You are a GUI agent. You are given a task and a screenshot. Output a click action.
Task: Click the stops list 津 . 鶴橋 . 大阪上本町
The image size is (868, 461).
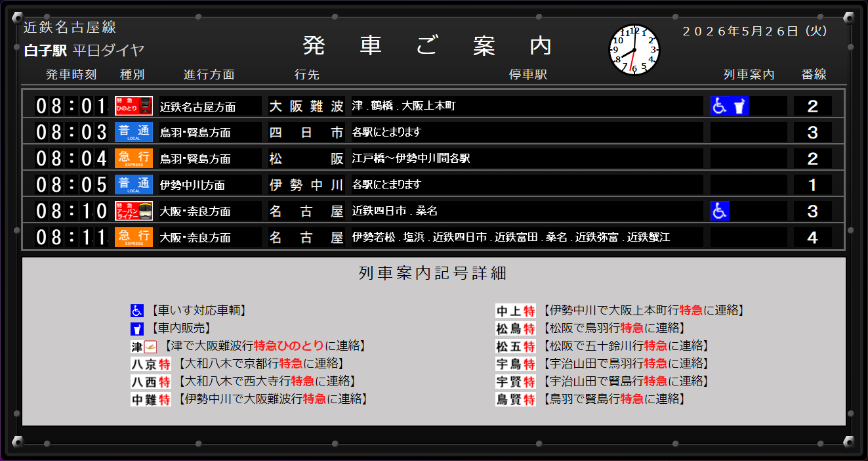pyautogui.click(x=403, y=106)
